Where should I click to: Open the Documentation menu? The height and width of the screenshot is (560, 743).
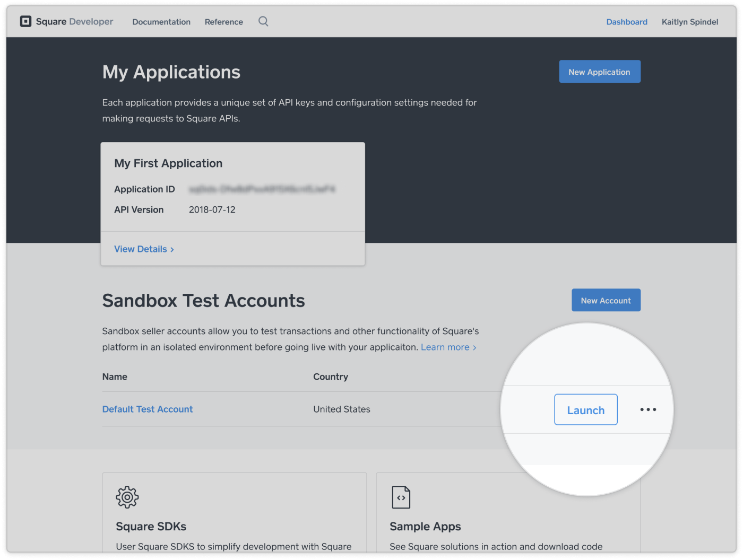[161, 22]
